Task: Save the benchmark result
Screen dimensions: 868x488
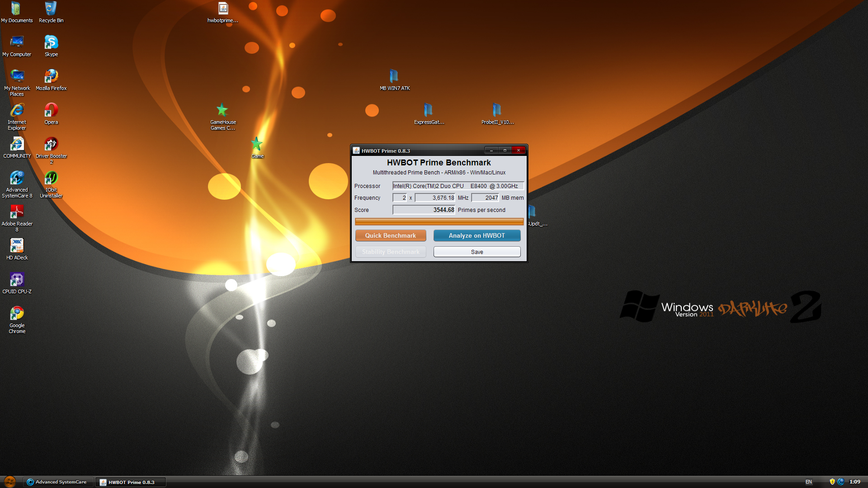Action: pyautogui.click(x=477, y=252)
